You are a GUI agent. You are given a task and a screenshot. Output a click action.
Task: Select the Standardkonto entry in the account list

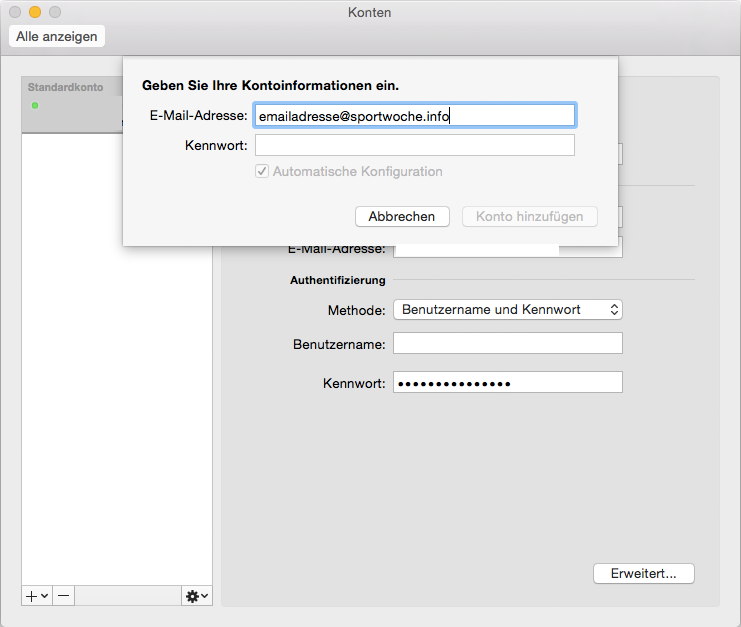(x=72, y=104)
